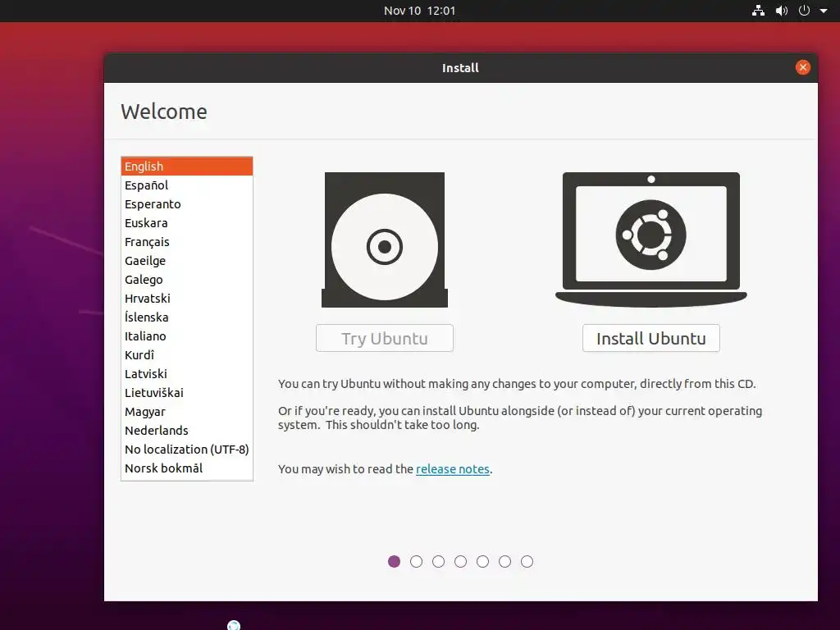The image size is (840, 630).
Task: Click the Try Ubuntu button
Action: point(385,338)
